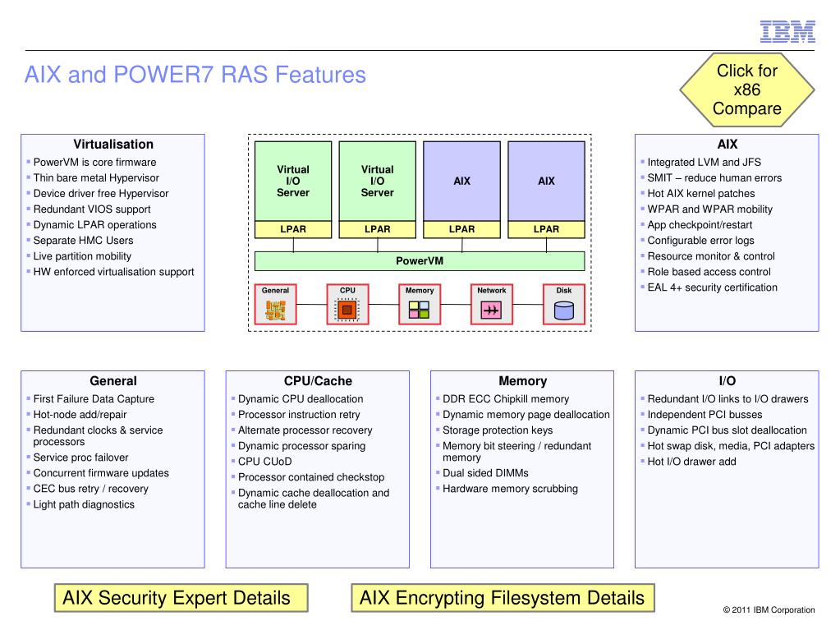Click 'Hardware memory scrubbing' bullet

tap(510, 489)
